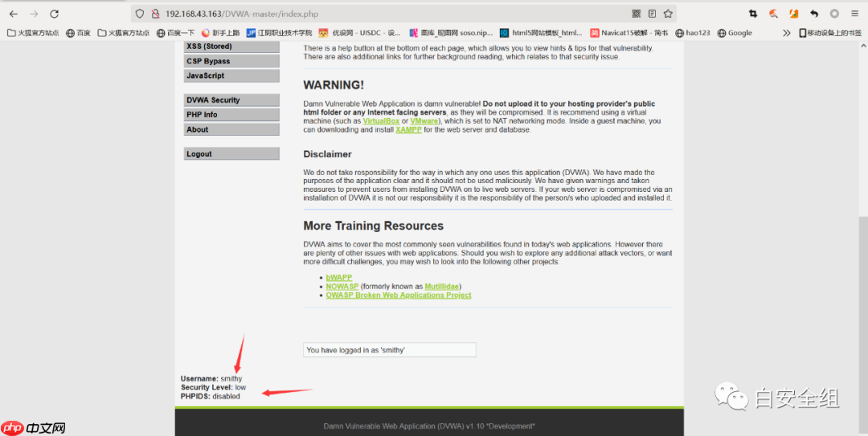Bookmark this page with the star icon
The image size is (868, 436).
(668, 14)
